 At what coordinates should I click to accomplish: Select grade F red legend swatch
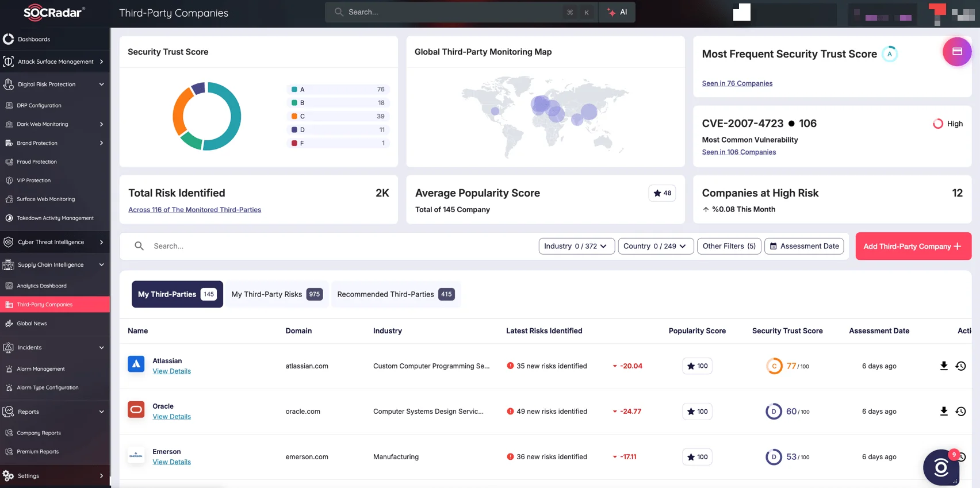pyautogui.click(x=294, y=143)
